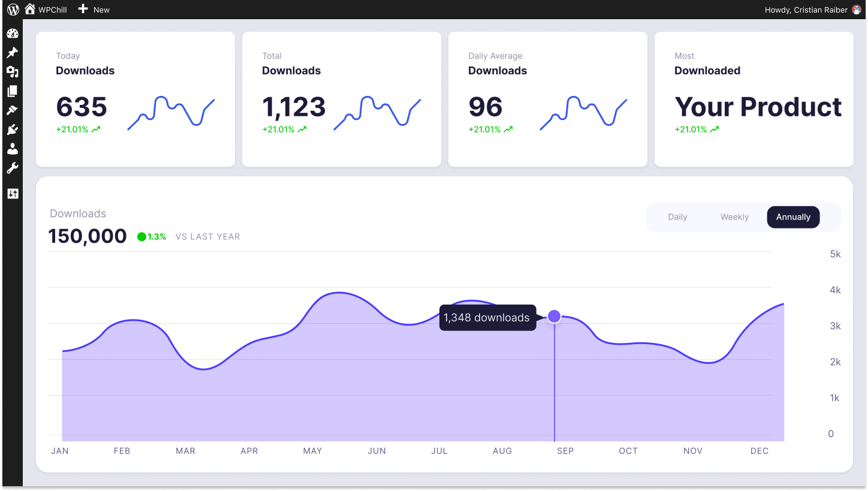Open the Howdy, Cristian Raiber account menu
This screenshot has width=868, height=491.
click(806, 10)
